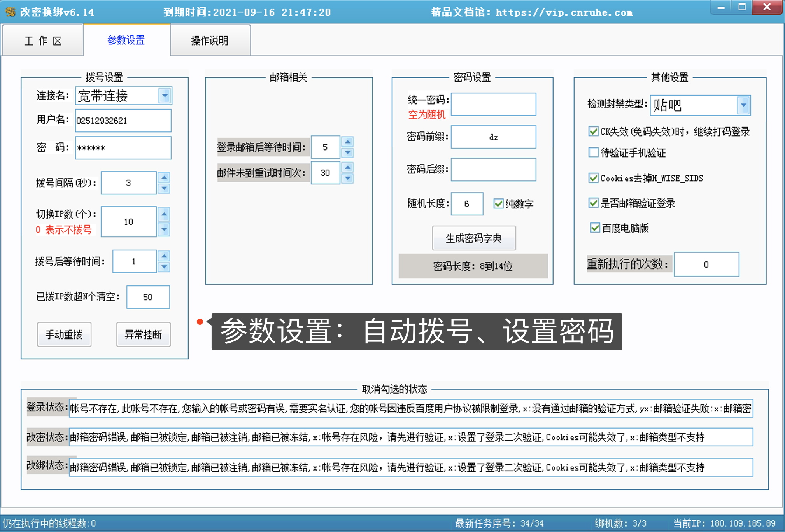Click the 登录状态 text field
The height and width of the screenshot is (532, 785).
pyautogui.click(x=411, y=408)
